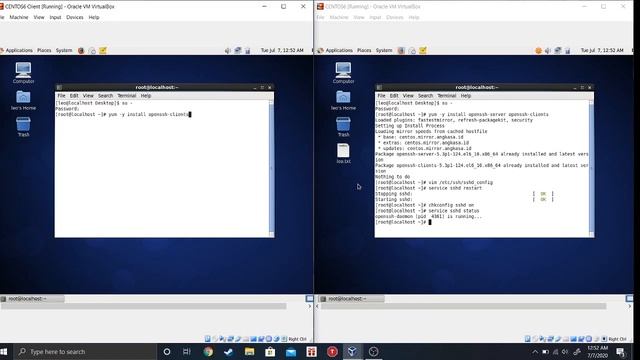
Task: Open Computer icon on right VM desktop
Action: pos(343,73)
